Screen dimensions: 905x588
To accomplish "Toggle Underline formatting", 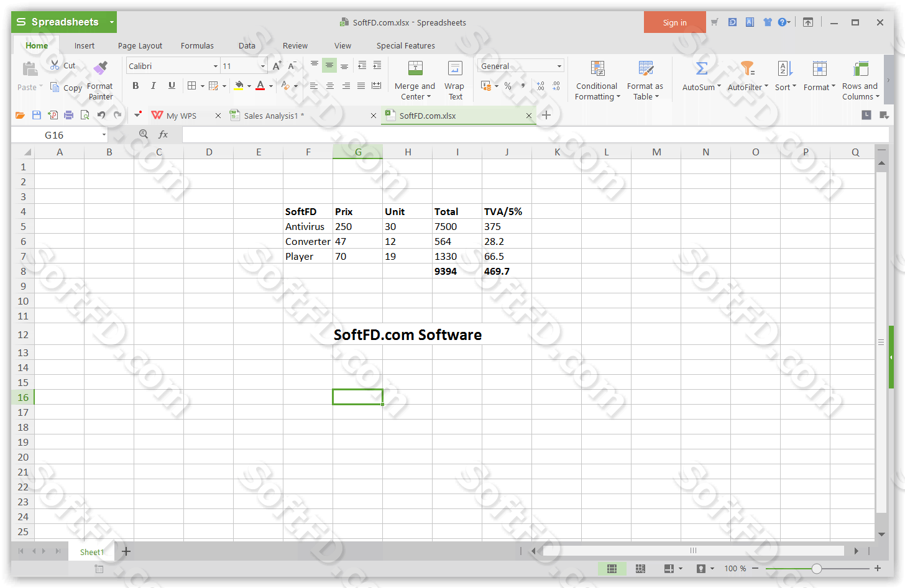I will [x=172, y=86].
